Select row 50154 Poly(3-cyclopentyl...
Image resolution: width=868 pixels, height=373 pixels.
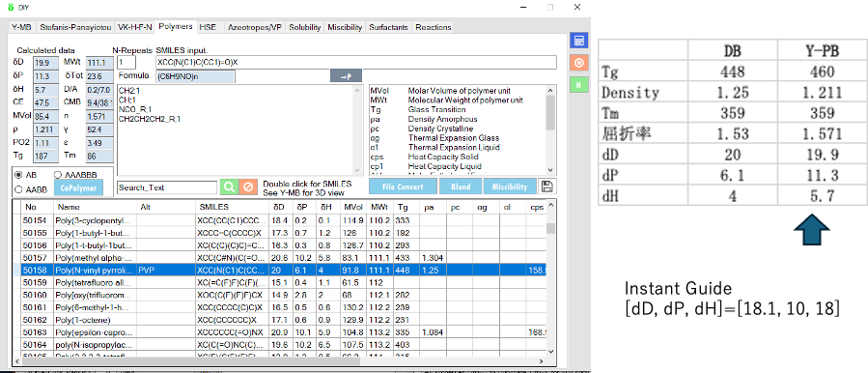[280, 220]
